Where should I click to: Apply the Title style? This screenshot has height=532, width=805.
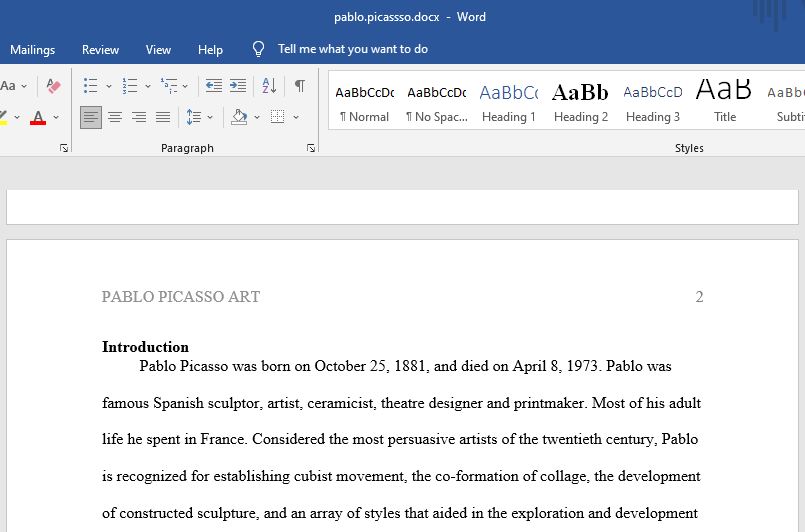[x=724, y=103]
